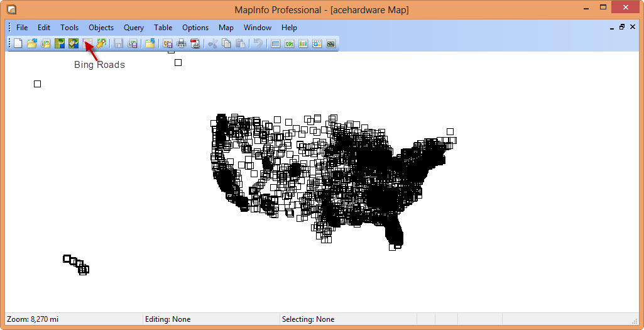Click the MapInfo application icon in title bar
Image resolution: width=644 pixels, height=330 pixels.
pos(11,9)
